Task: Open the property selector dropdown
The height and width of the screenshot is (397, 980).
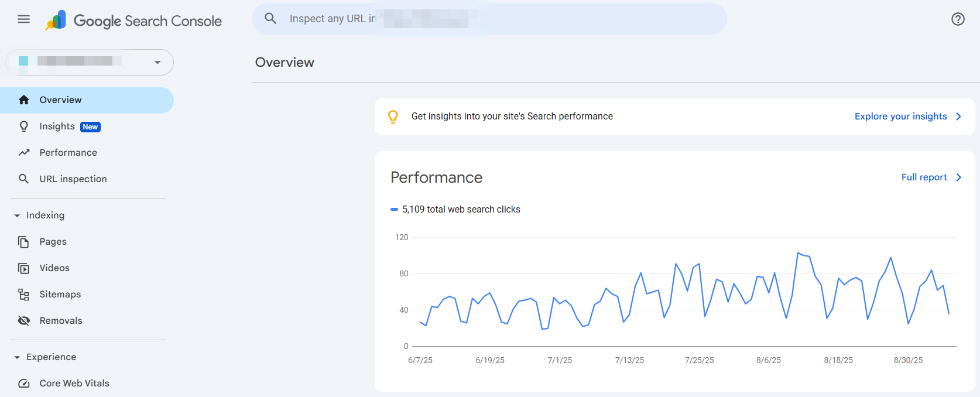Action: click(90, 62)
